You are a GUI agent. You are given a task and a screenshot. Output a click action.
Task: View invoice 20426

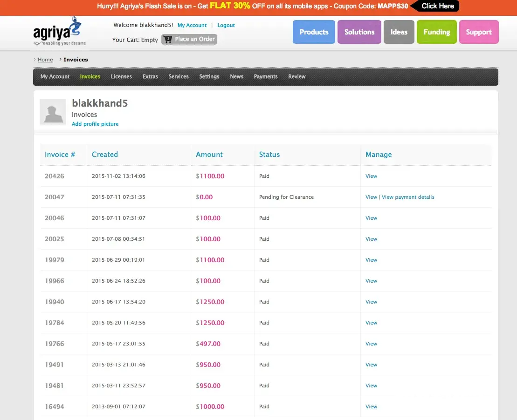pos(371,176)
